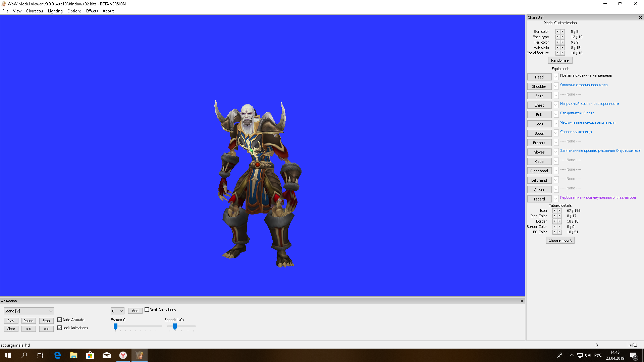Screen dimensions: 644x362
Task: Expand the small dropdown next to Head
Action: [x=556, y=77]
